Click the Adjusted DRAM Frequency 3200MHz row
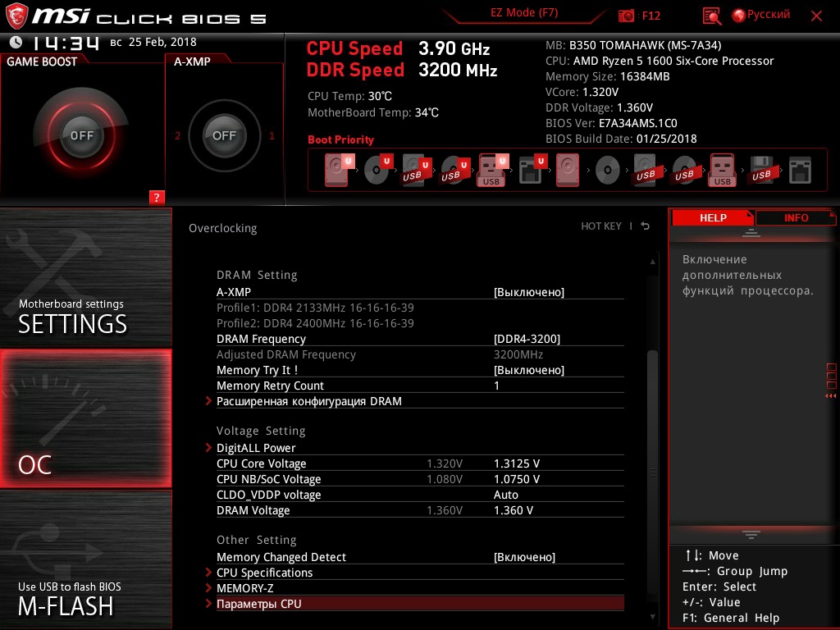Viewport: 840px width, 630px height. (420, 354)
